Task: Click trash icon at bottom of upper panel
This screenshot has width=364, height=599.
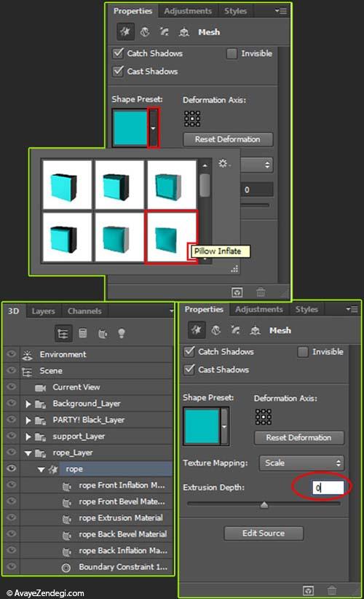Action: [261, 293]
